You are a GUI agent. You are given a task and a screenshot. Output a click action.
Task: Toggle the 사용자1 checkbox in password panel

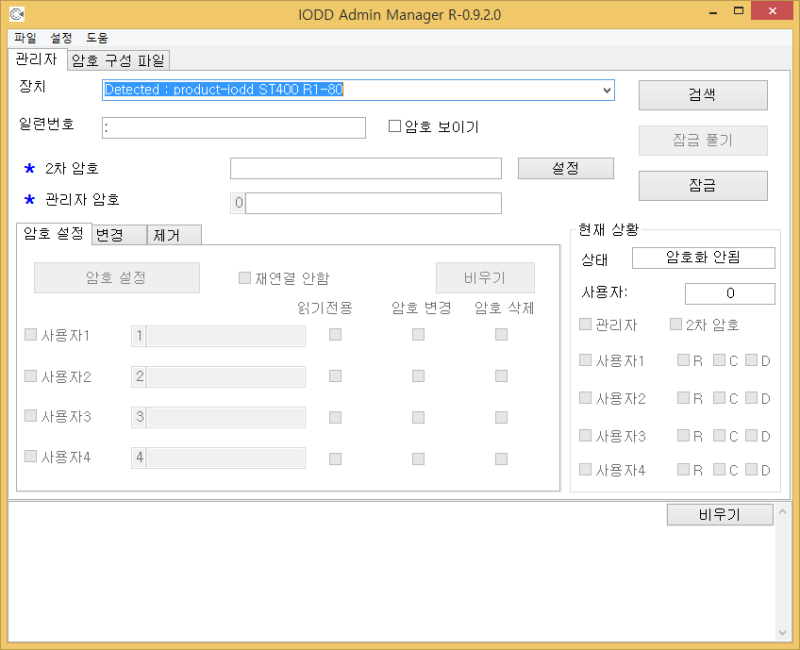pyautogui.click(x=31, y=335)
